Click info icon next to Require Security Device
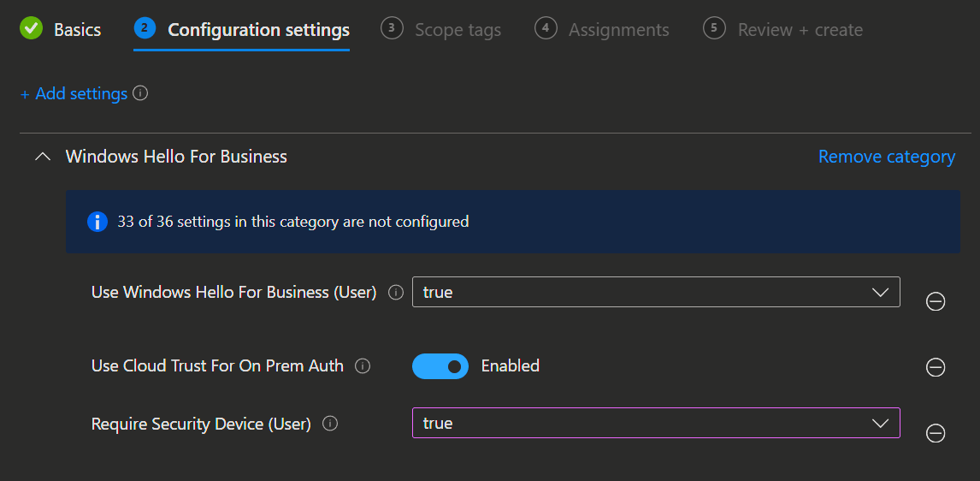This screenshot has height=481, width=980. [330, 424]
